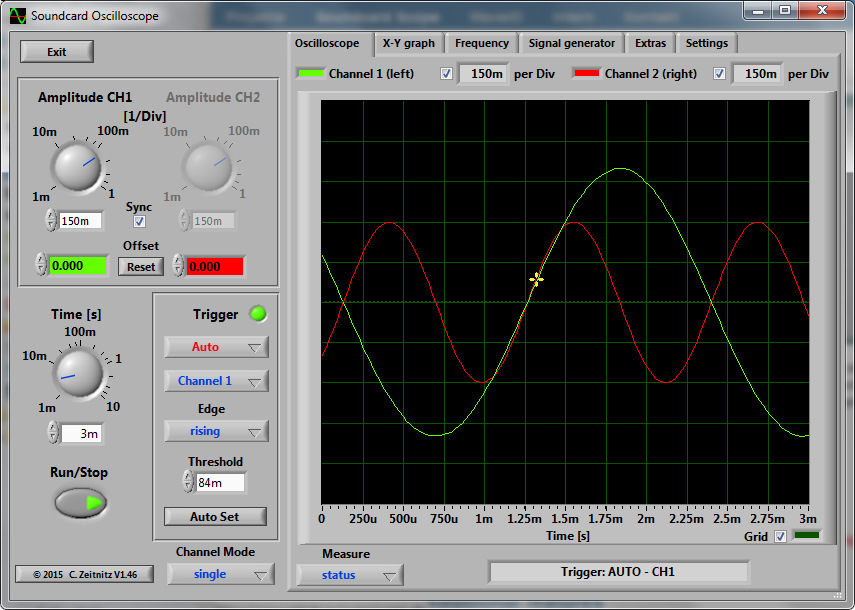Click the Threshold stepper arrows
This screenshot has width=855, height=610.
[188, 482]
